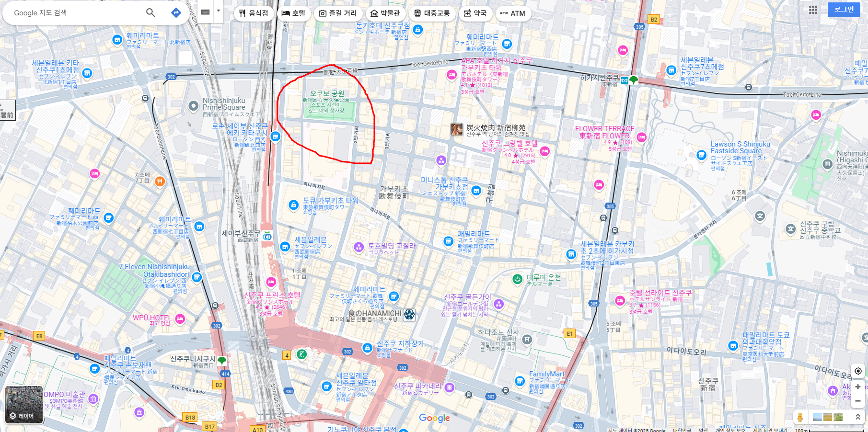
Task: Open the 개인 정보 보호 privacy link
Action: 730,430
